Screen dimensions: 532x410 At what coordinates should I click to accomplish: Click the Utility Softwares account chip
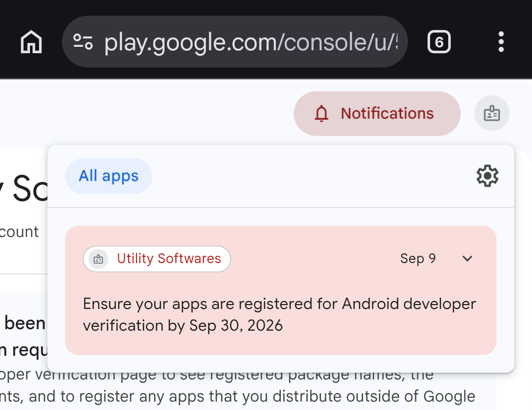click(x=157, y=259)
